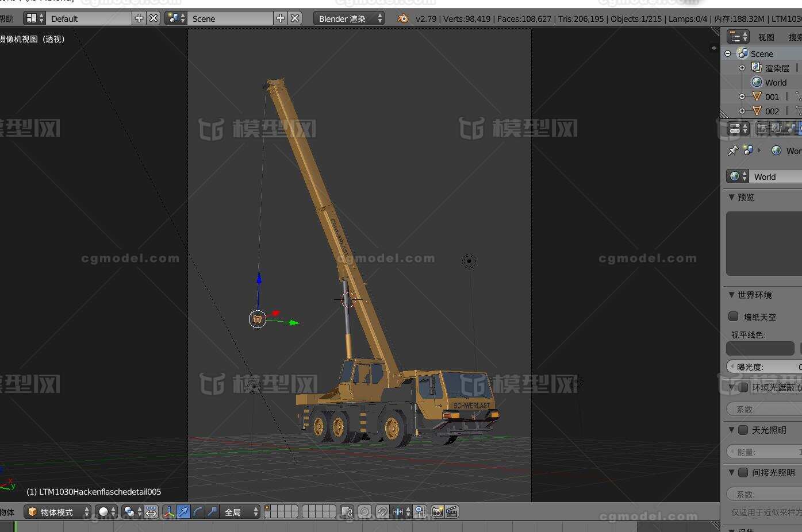This screenshot has height=532, width=802.
Task: Delete the Default screen layout
Action: point(154,18)
